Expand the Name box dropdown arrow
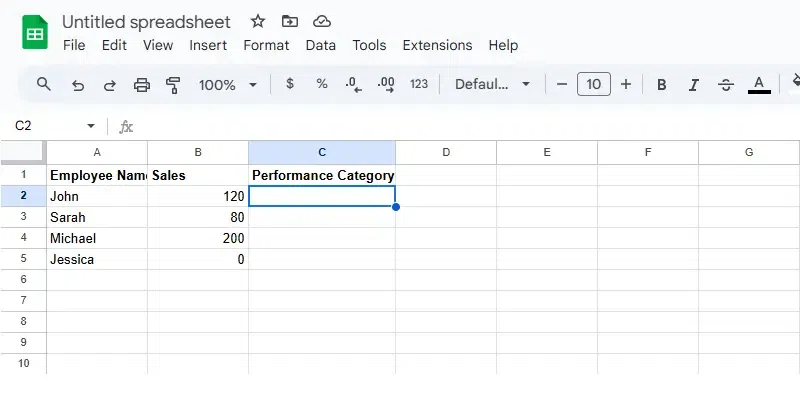 tap(91, 127)
